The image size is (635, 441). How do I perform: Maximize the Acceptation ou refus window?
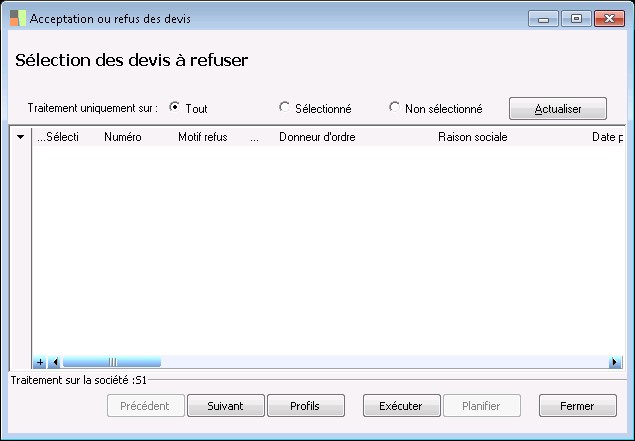pos(576,19)
